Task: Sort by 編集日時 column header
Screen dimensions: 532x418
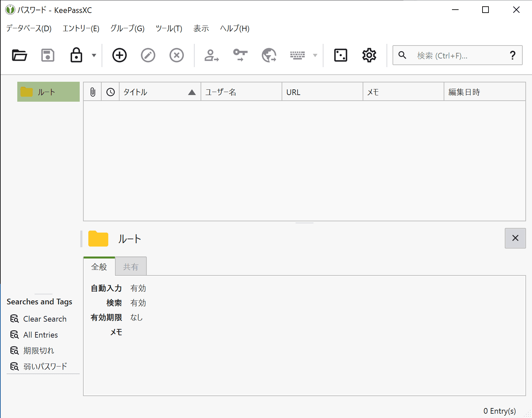Action: pyautogui.click(x=485, y=92)
